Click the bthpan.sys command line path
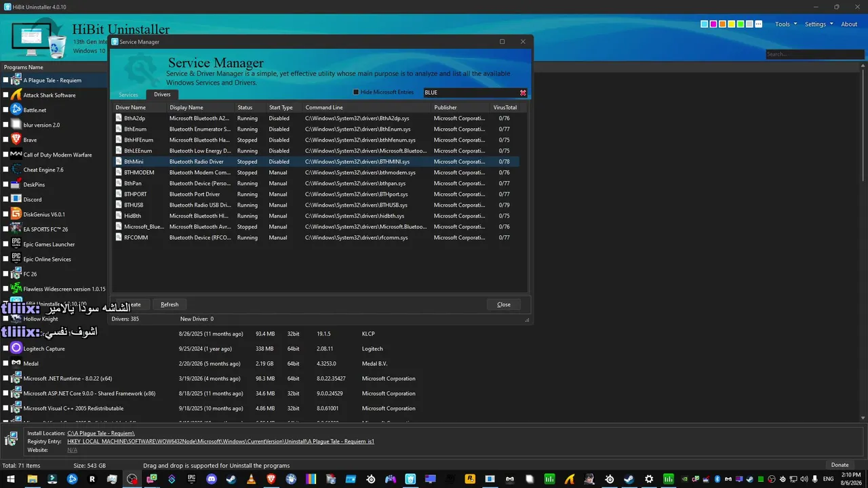 (355, 184)
